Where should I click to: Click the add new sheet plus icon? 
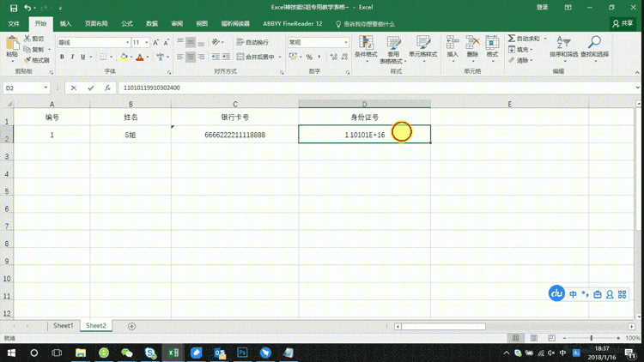131,326
